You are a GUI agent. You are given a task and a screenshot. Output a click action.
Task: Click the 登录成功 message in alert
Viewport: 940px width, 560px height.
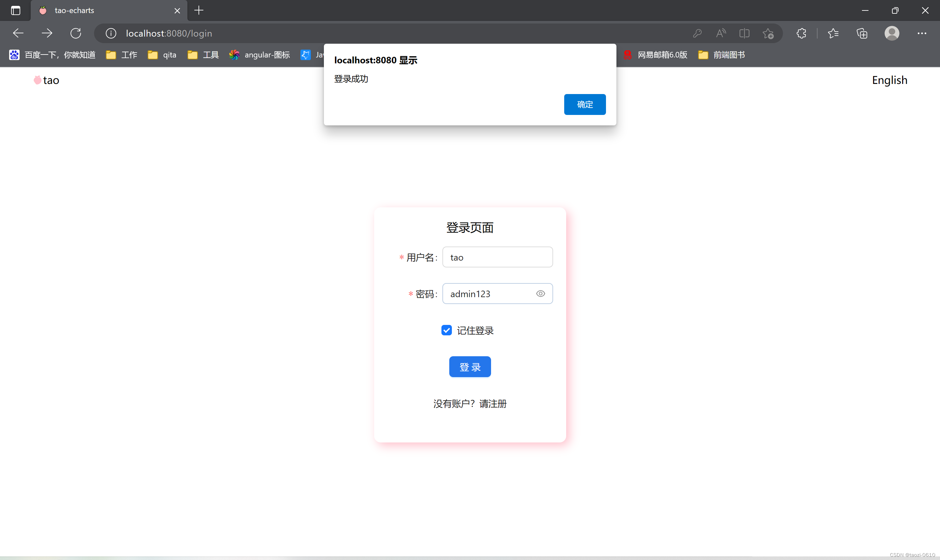click(351, 79)
